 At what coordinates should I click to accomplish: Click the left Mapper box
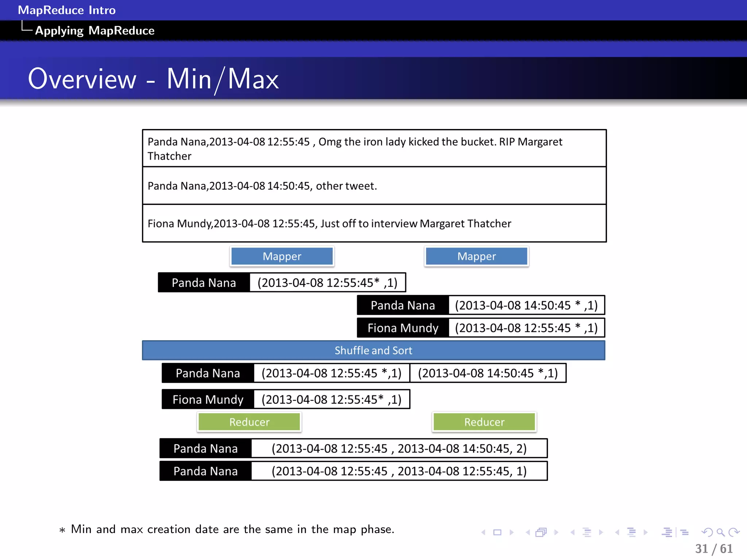[x=282, y=256]
